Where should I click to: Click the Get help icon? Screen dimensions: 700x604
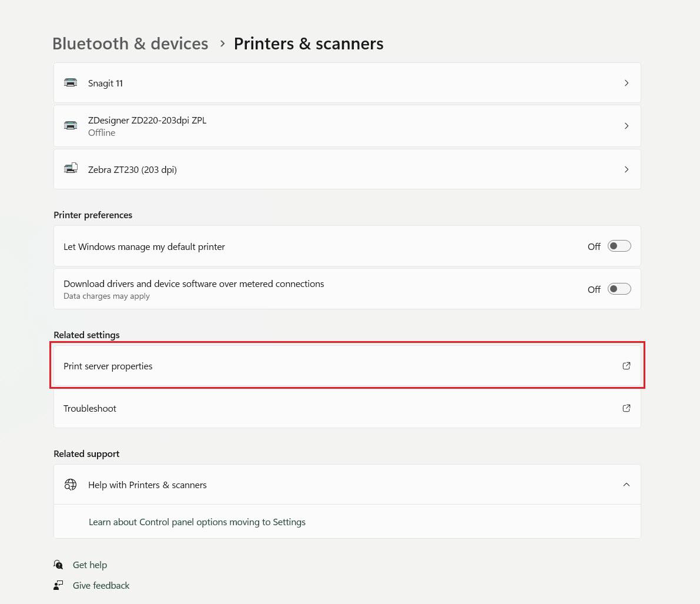pos(59,565)
